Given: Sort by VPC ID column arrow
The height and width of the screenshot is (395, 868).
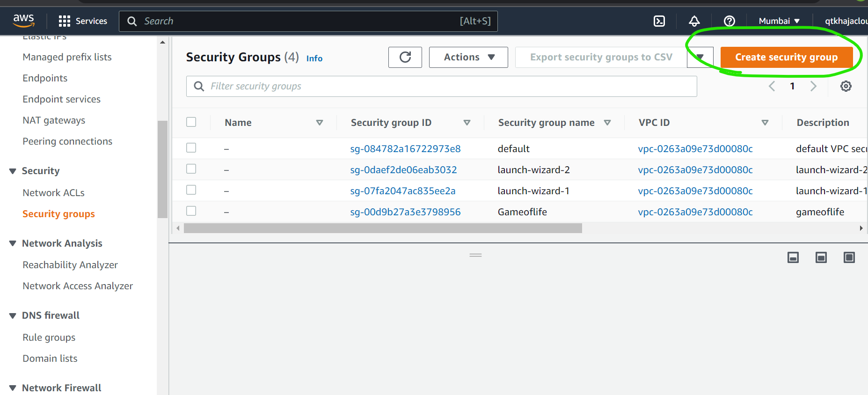Looking at the screenshot, I should tap(765, 123).
